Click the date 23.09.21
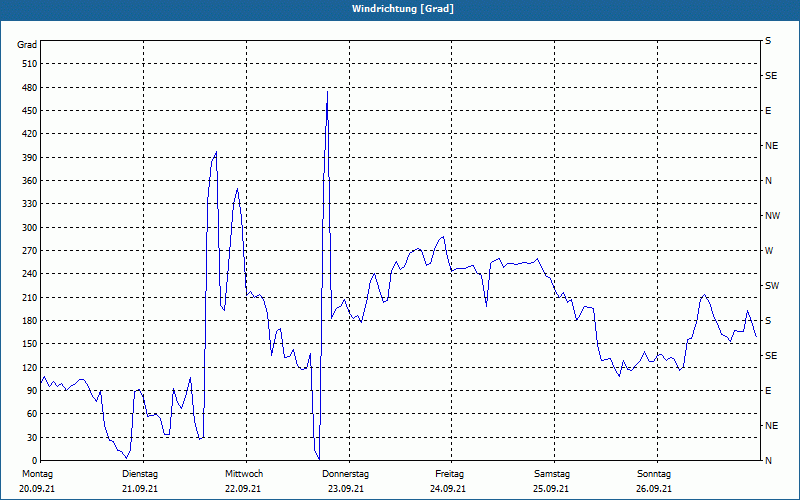 pyautogui.click(x=346, y=489)
